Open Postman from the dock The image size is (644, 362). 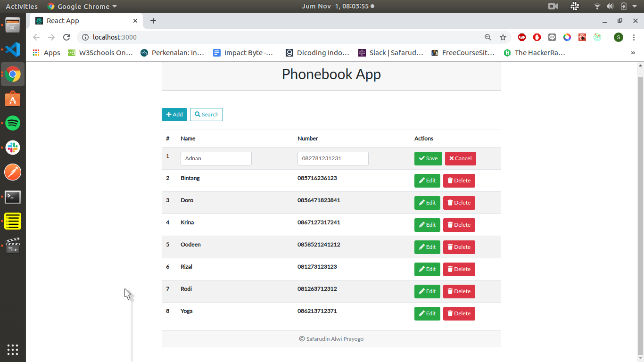point(13,173)
